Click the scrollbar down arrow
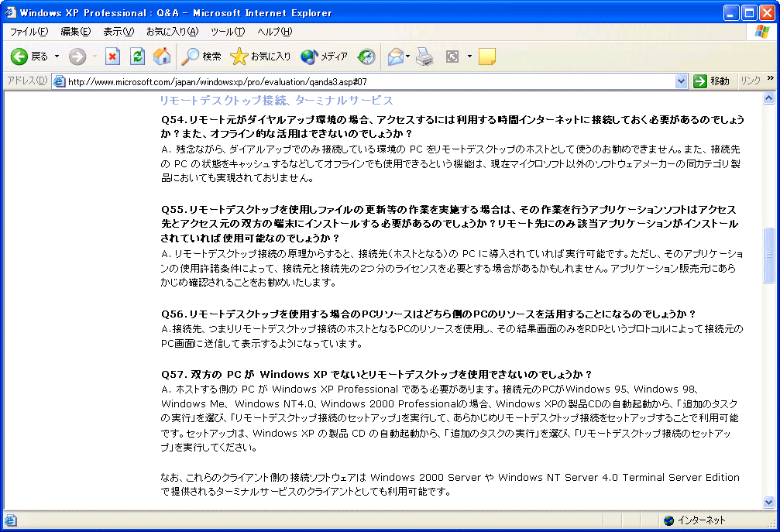 (768, 503)
